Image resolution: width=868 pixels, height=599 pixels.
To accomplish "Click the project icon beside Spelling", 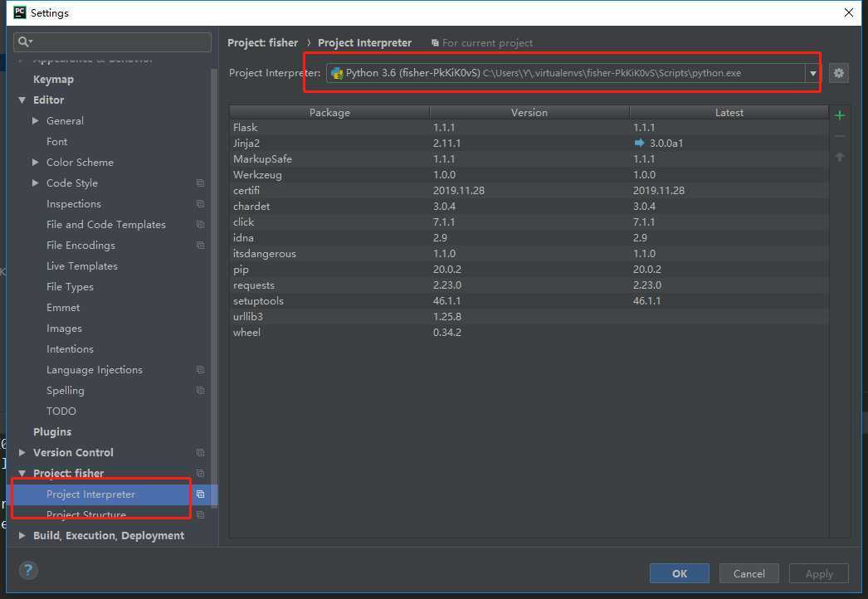I will [x=200, y=391].
